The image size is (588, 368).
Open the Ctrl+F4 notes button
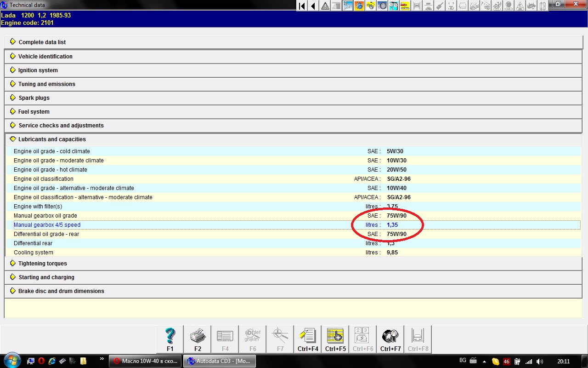(x=308, y=339)
